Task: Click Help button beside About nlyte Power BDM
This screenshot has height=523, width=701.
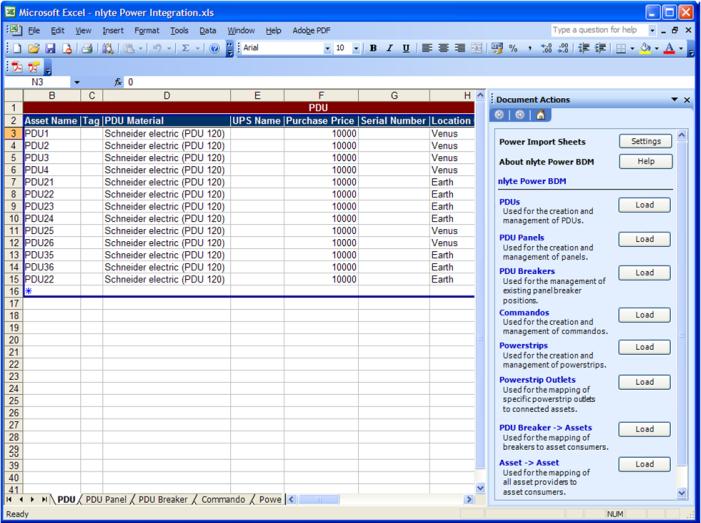Action: [x=646, y=161]
